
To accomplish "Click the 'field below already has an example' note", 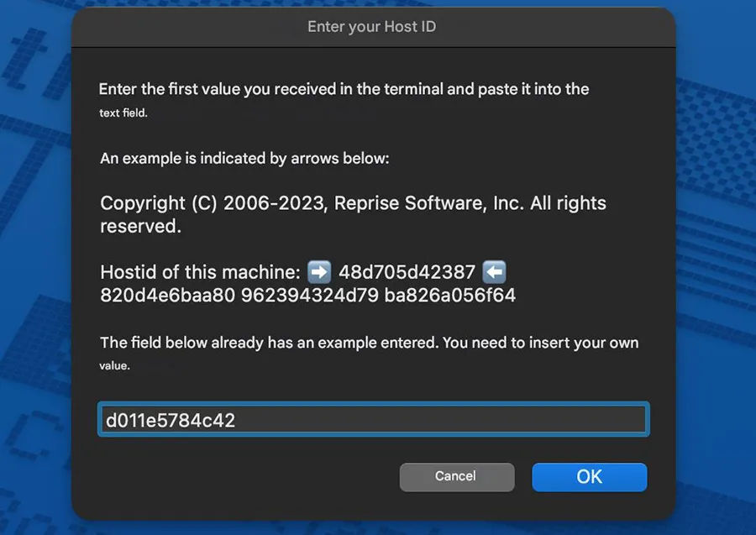I will [370, 343].
